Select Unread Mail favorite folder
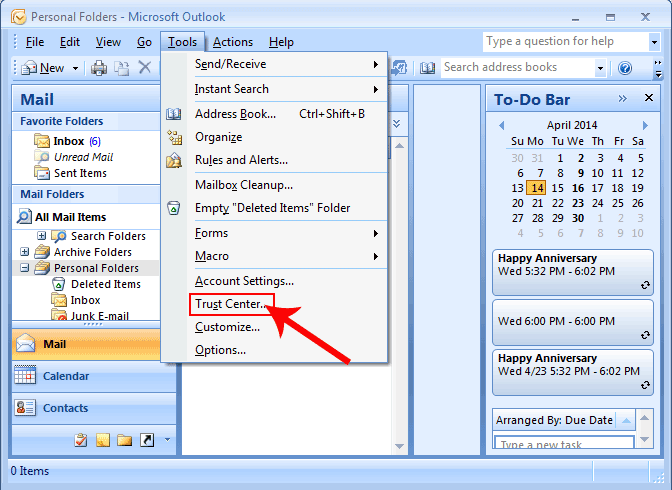The height and width of the screenshot is (490, 672). pyautogui.click(x=73, y=157)
